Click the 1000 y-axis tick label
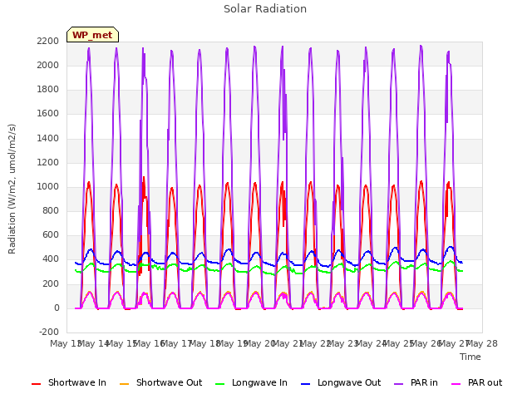The width and height of the screenshot is (532, 399). tap(48, 186)
